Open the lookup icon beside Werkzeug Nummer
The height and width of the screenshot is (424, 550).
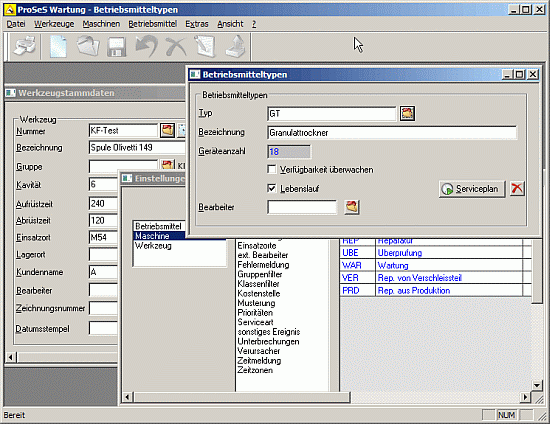167,130
